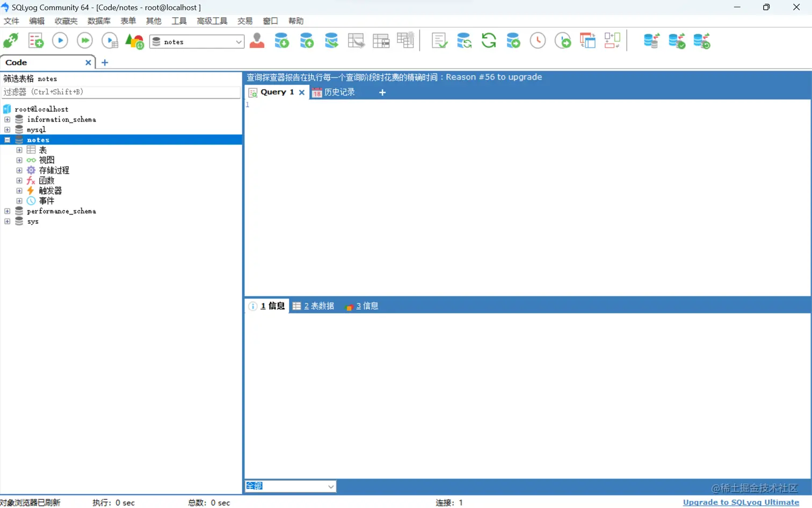Click the execute-and-edit result set icon
Viewport: 812px width, 508px height.
[x=110, y=41]
